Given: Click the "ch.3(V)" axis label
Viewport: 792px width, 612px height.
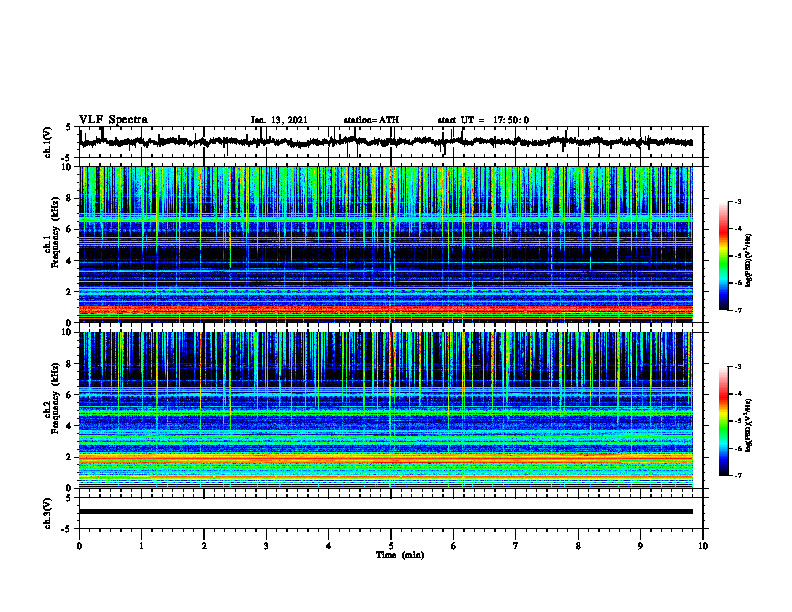Looking at the screenshot, I should coord(47,514).
